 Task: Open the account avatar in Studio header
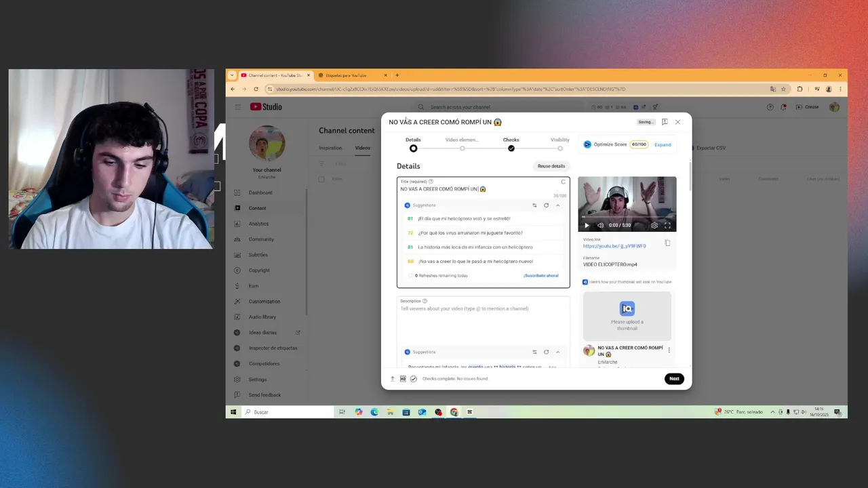pyautogui.click(x=834, y=107)
